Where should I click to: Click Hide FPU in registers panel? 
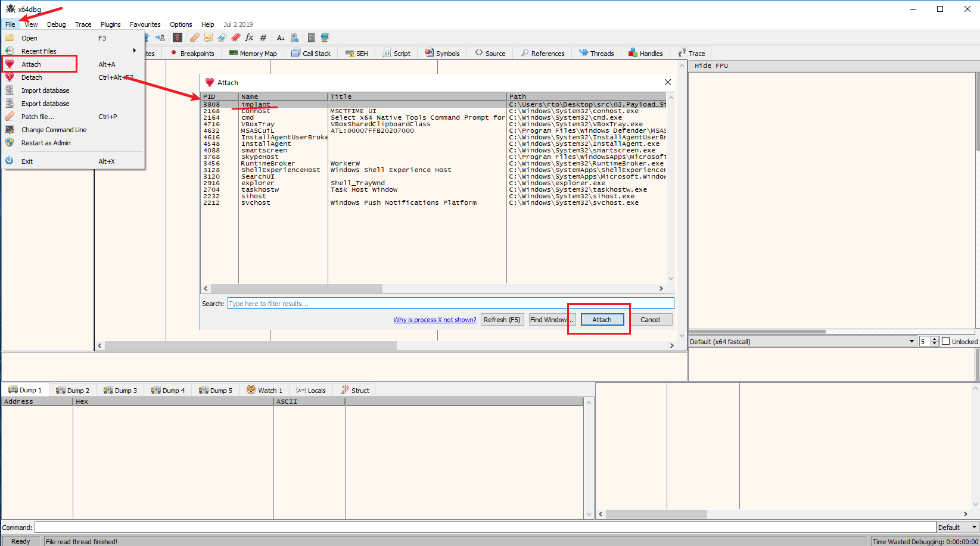click(711, 65)
